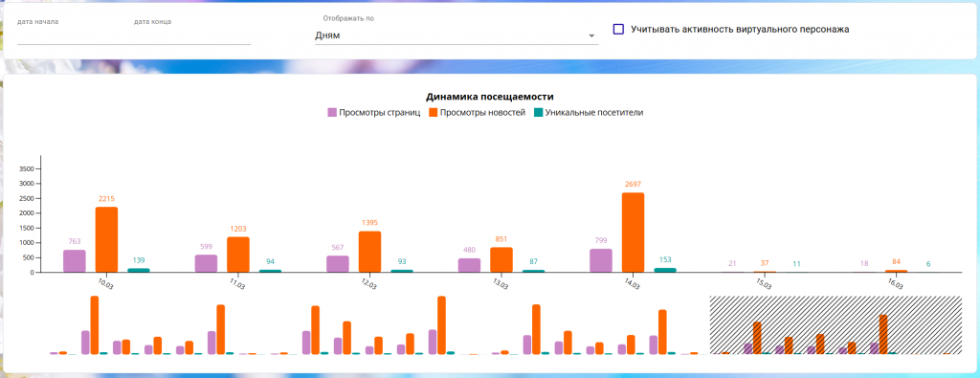The width and height of the screenshot is (980, 378).
Task: Click the purple bar labeled 799
Action: click(x=601, y=260)
